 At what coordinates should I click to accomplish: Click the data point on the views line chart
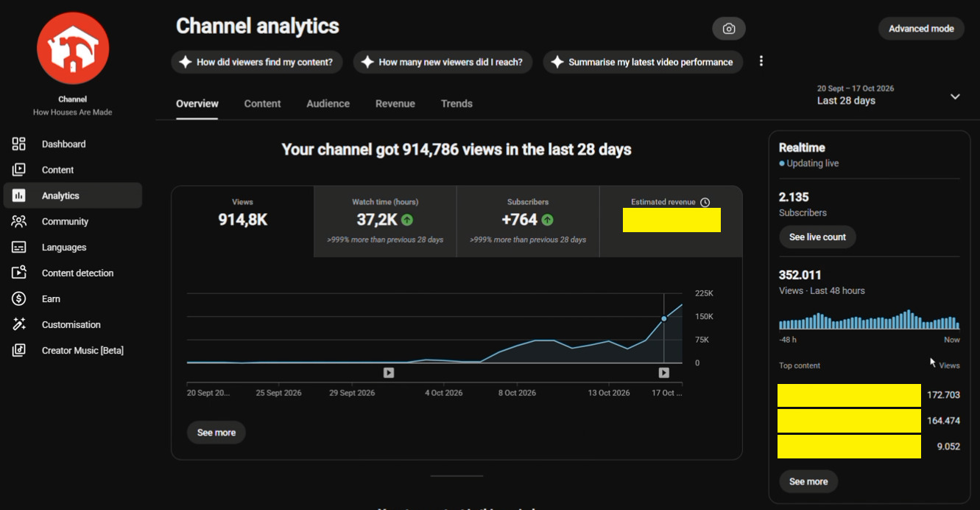(x=664, y=318)
